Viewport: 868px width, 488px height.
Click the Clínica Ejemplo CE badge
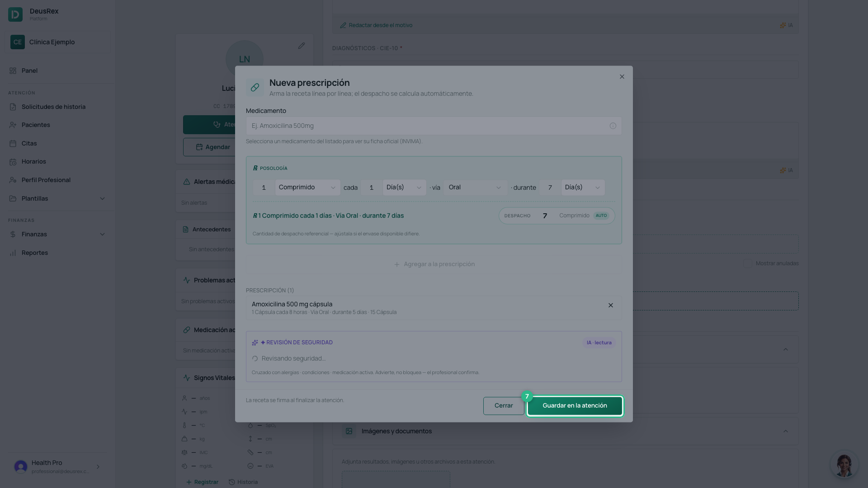click(x=18, y=42)
